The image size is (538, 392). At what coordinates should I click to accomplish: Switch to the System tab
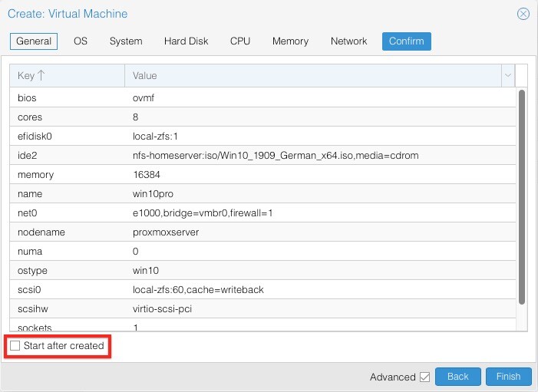126,41
